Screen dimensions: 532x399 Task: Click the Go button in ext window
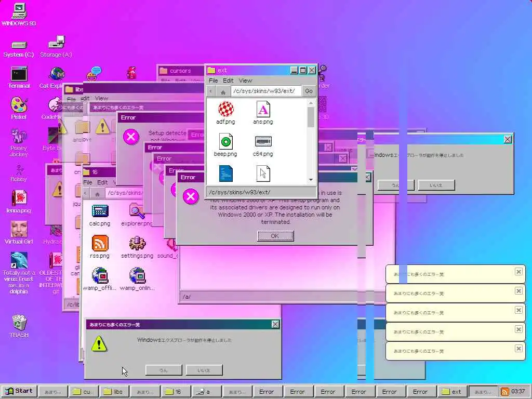click(x=309, y=91)
